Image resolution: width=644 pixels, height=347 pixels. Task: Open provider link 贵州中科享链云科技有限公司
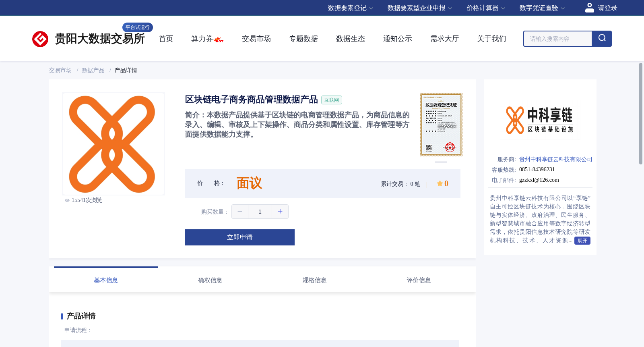pos(555,160)
